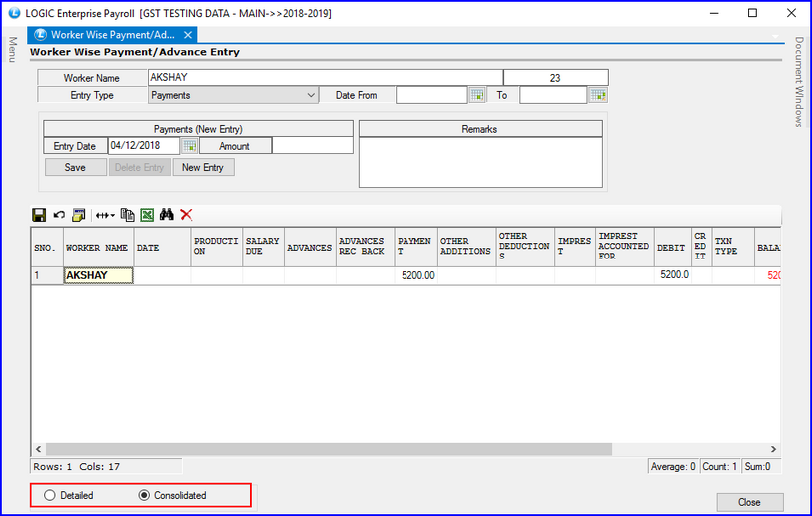Click the save floppy disk toolbar icon
Screen dimensions: 812x516
pos(39,215)
